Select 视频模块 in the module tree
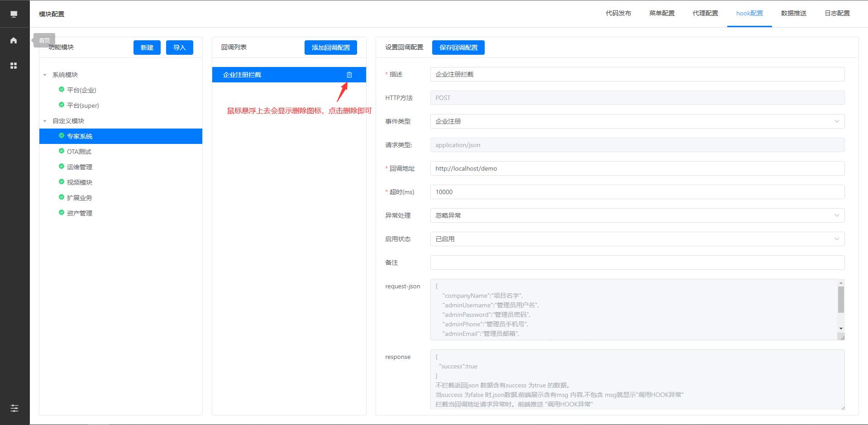 coord(80,182)
